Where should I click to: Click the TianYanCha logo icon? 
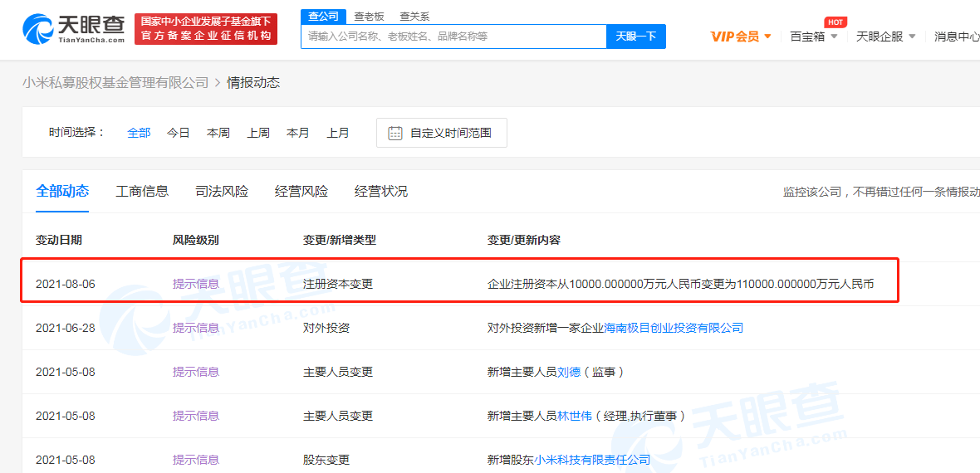click(37, 29)
